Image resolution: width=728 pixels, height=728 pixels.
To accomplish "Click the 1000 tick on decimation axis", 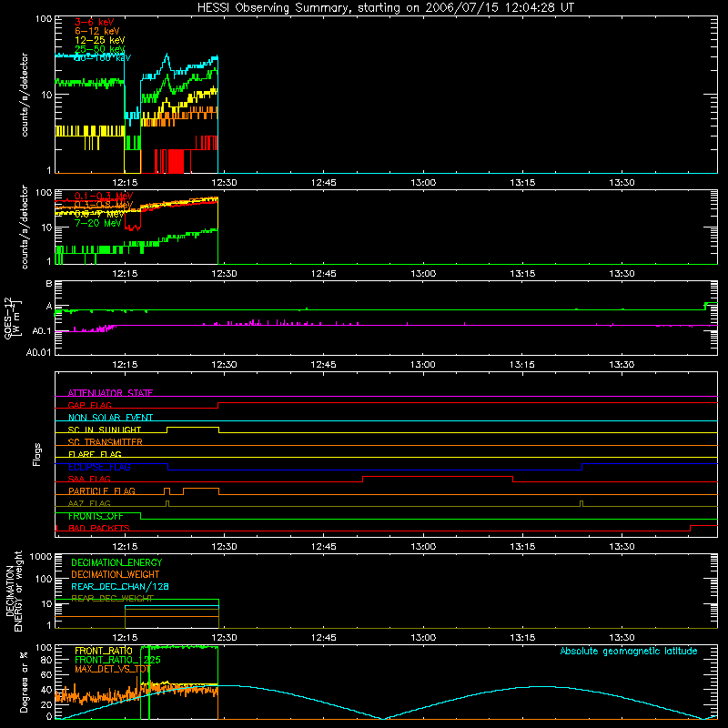I will [41, 556].
